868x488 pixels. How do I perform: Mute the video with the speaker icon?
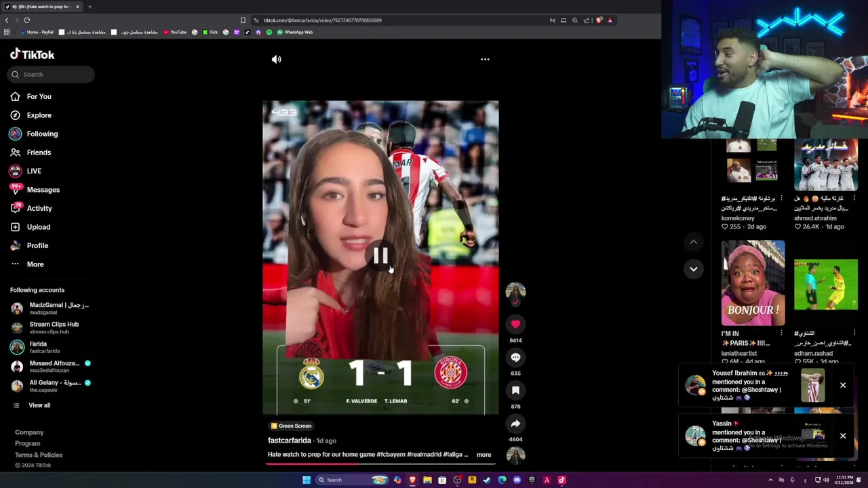click(276, 60)
